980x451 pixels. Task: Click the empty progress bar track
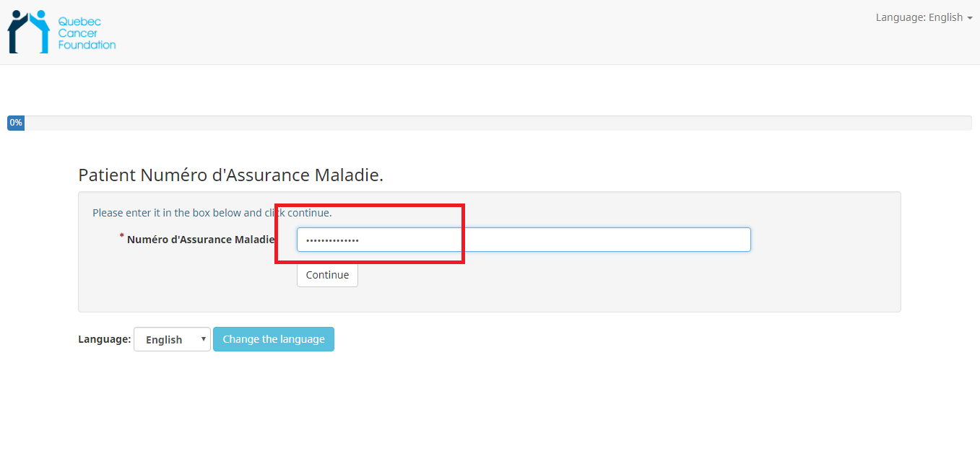(498, 123)
